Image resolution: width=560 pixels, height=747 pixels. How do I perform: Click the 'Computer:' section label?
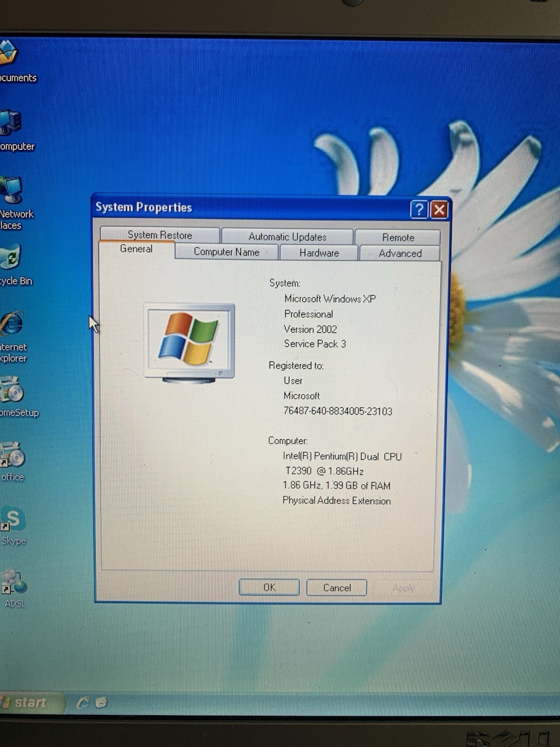point(287,441)
